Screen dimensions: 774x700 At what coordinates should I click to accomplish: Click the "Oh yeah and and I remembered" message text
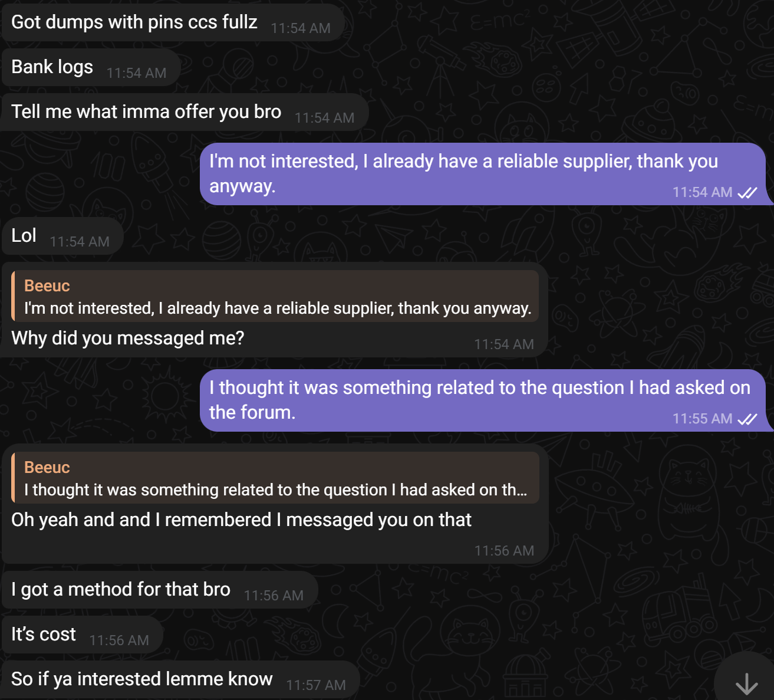[241, 520]
